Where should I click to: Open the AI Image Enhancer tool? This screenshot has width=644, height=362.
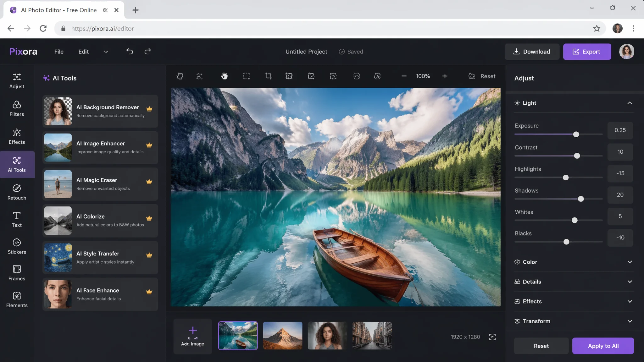click(100, 147)
